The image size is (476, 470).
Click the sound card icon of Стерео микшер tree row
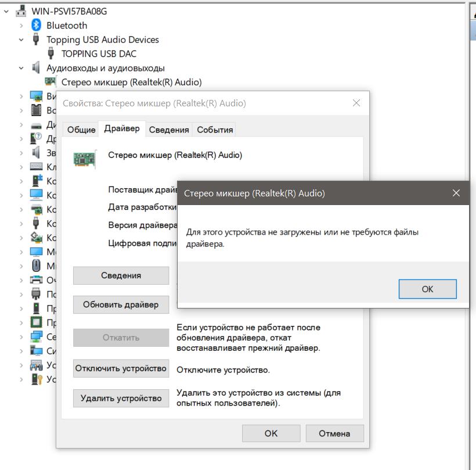[51, 81]
